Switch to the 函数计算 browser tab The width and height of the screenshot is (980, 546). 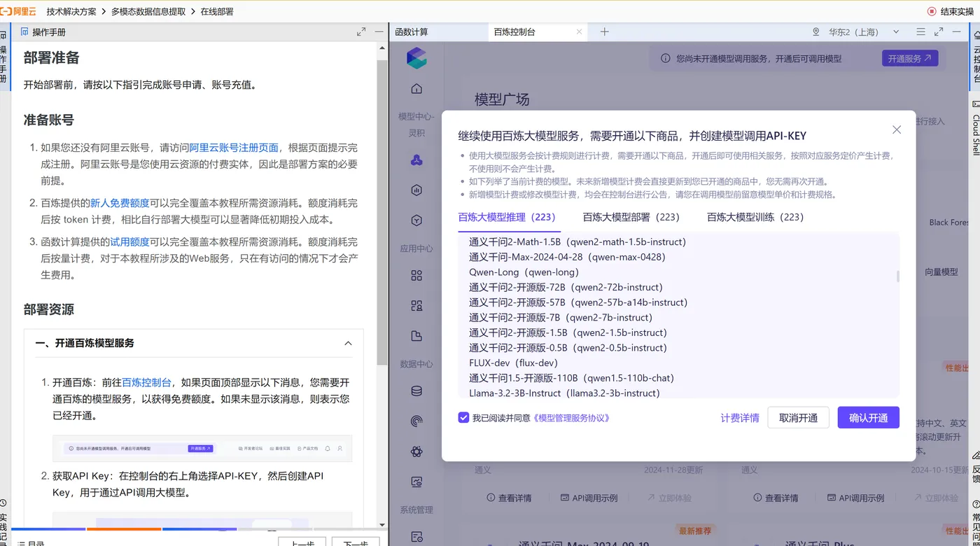[412, 32]
